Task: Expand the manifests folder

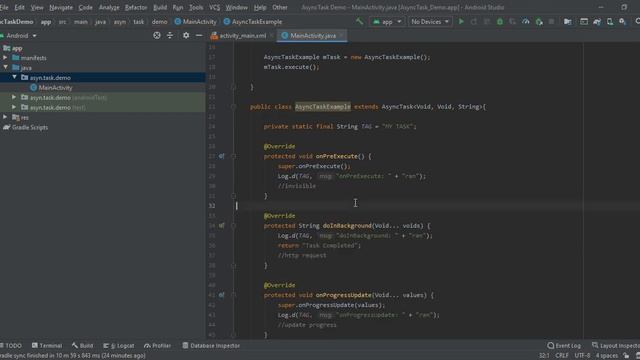Action: 5,58
